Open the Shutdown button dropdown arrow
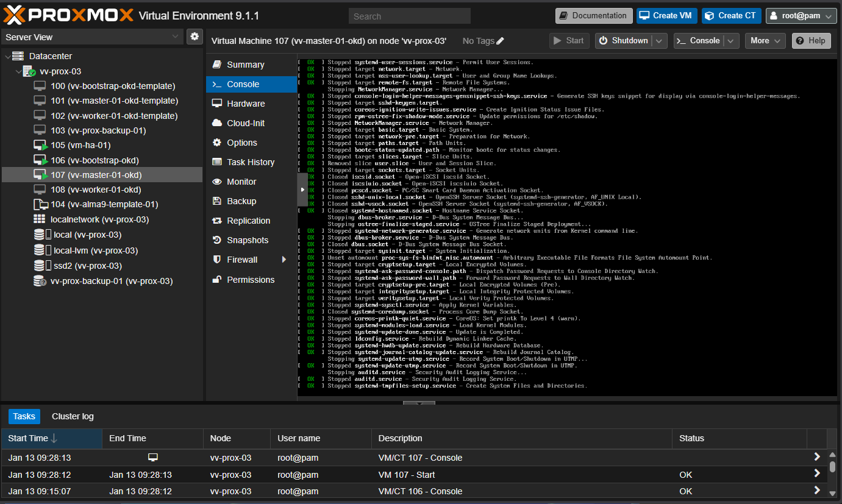The width and height of the screenshot is (842, 504). [x=659, y=41]
